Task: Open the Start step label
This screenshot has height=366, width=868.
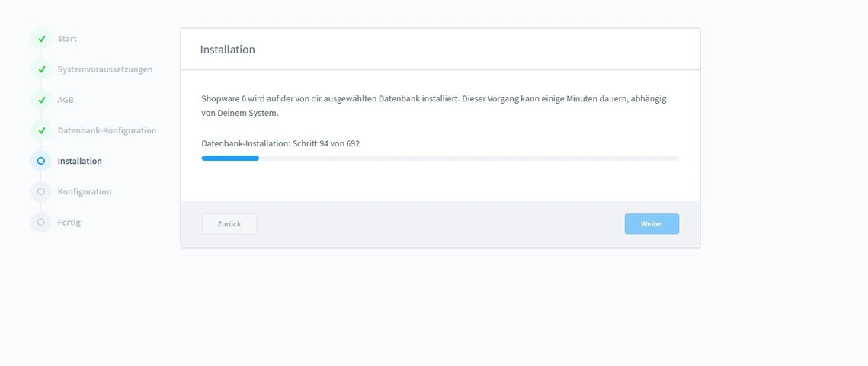Action: point(67,39)
